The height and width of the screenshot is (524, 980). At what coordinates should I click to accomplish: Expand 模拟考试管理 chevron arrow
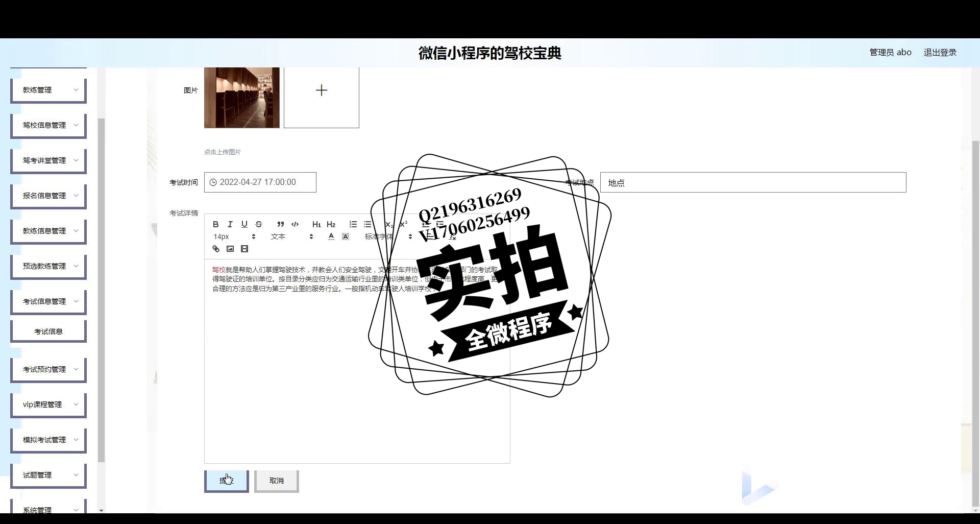click(76, 440)
